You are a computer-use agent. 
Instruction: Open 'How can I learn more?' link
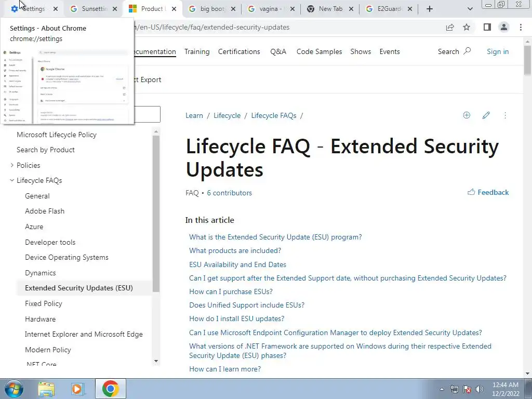(x=224, y=369)
